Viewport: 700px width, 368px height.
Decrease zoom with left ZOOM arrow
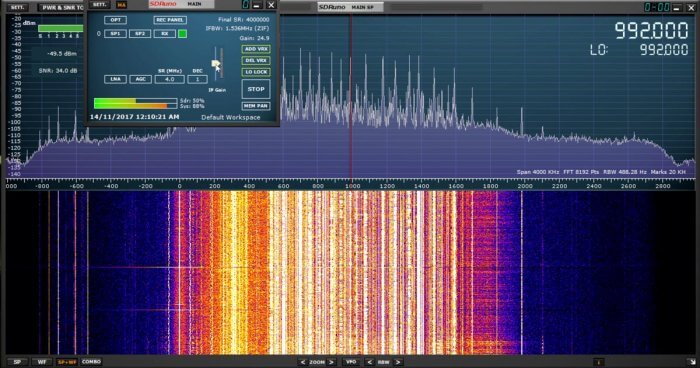303,362
